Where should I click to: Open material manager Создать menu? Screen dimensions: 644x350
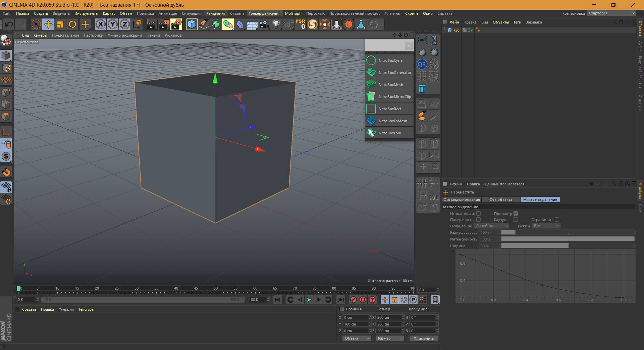pos(29,309)
